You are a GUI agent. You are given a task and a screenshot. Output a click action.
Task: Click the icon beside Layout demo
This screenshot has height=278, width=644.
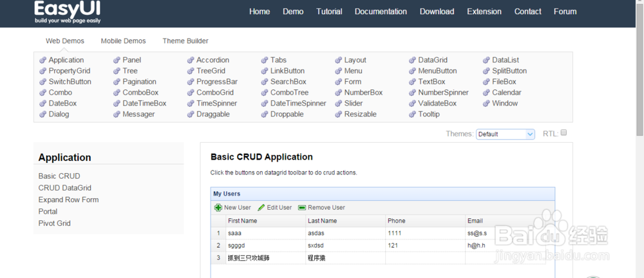click(339, 60)
